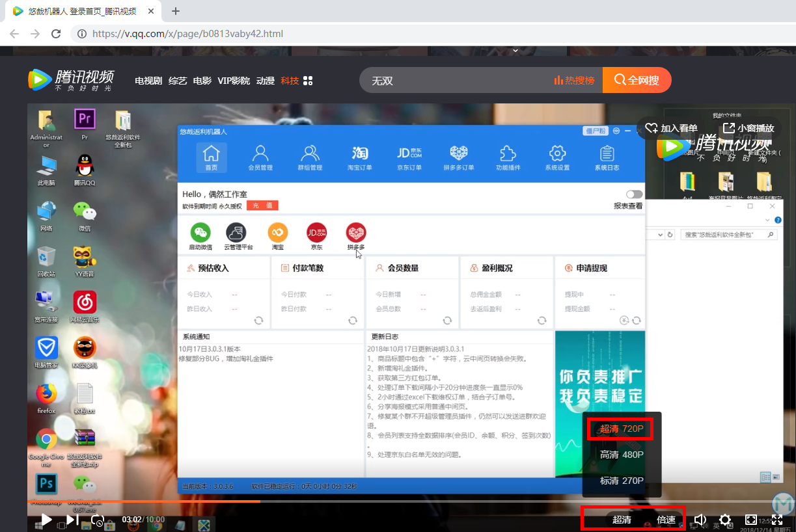Refresh the 盈利概况 card

pyautogui.click(x=542, y=321)
